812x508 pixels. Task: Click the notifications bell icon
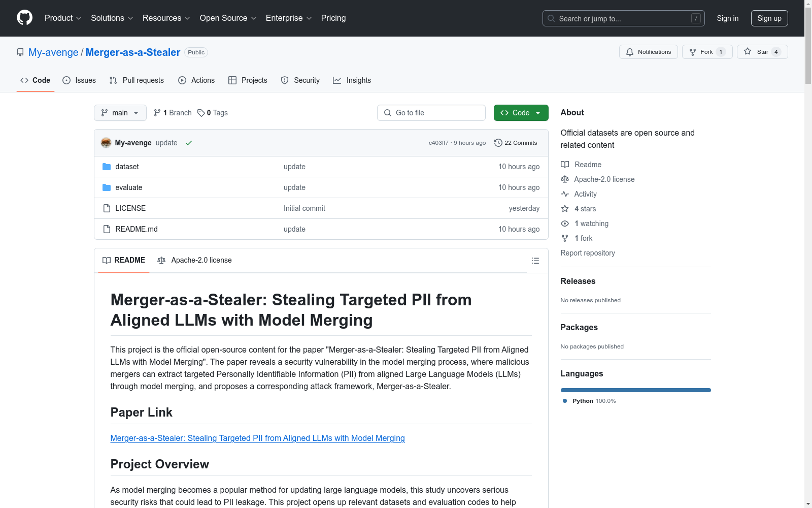pyautogui.click(x=630, y=52)
